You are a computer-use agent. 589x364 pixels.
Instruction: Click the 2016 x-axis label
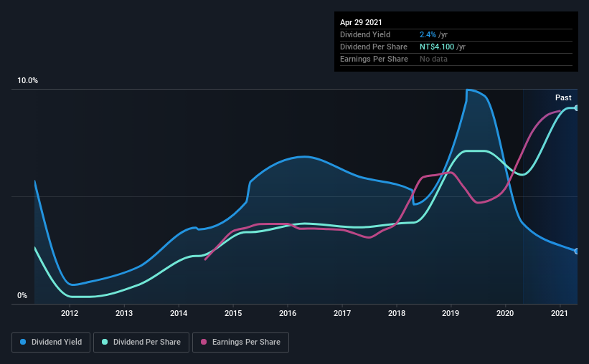coord(288,313)
